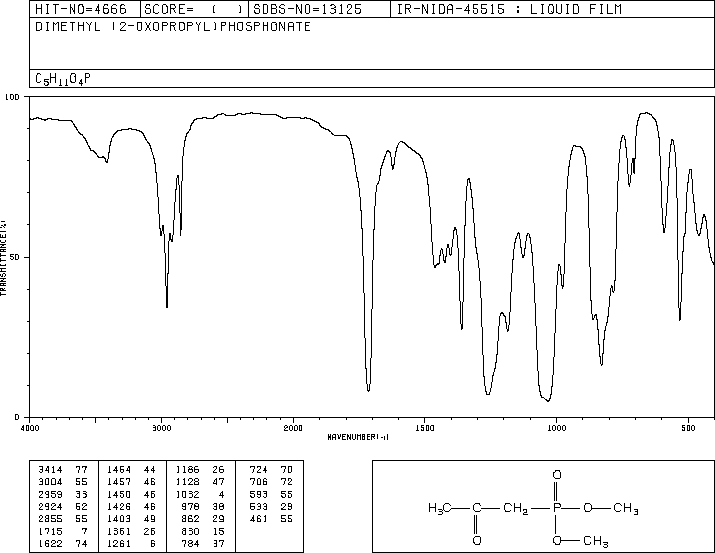Pick the 862 peak table entry

point(190,519)
